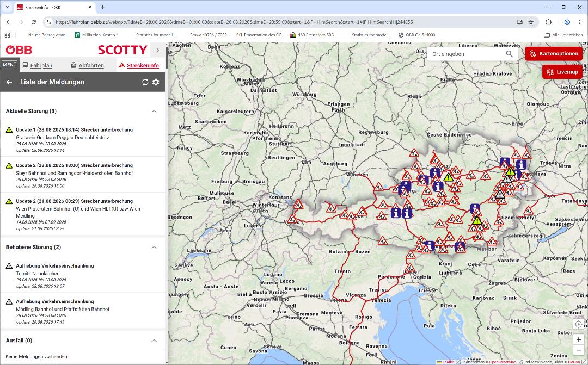Image resolution: width=588 pixels, height=365 pixels.
Task: Close the Streckeninfo browser tab
Action: 90,7
